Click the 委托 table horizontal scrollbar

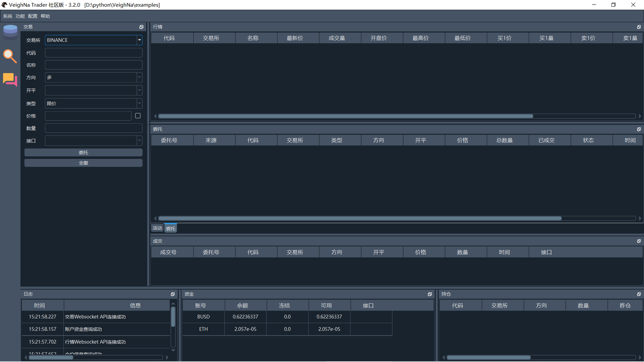click(360, 219)
